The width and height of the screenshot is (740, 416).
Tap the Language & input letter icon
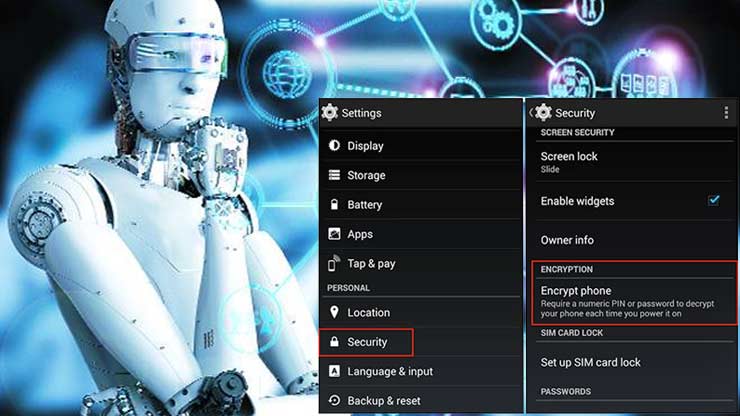tap(334, 371)
